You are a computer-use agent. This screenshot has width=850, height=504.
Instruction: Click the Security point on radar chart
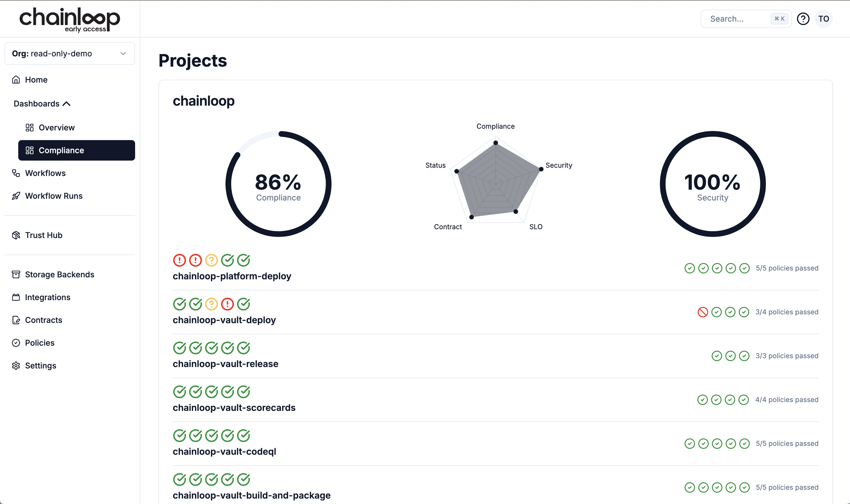pos(541,169)
